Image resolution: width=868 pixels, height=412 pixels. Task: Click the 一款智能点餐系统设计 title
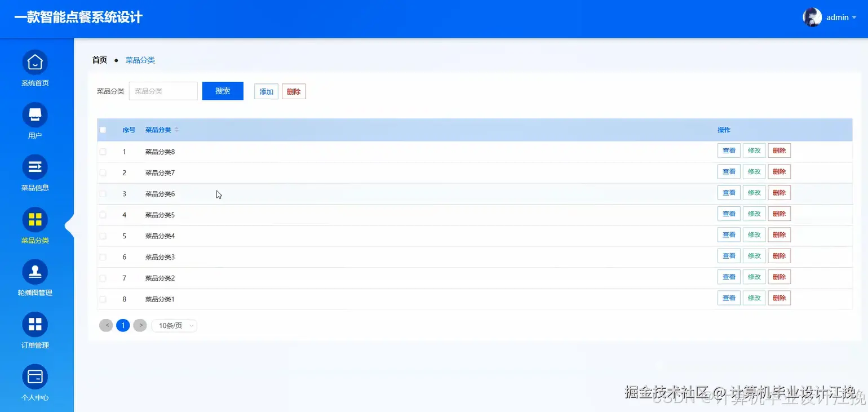78,17
